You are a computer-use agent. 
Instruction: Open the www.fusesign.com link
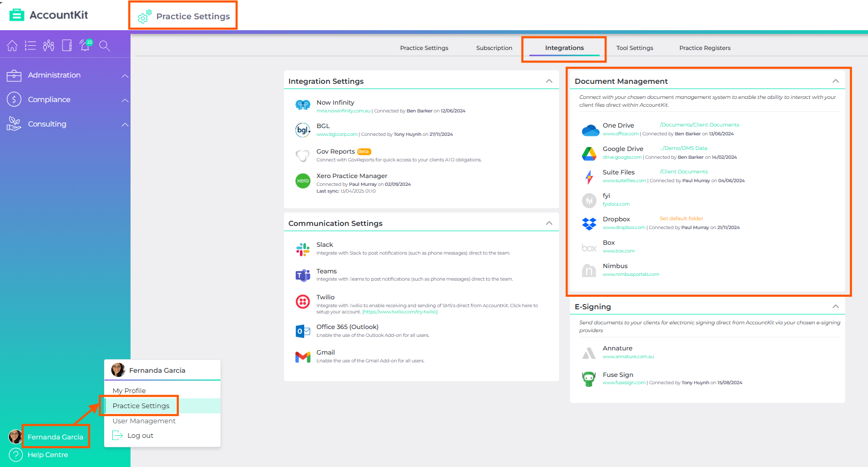click(x=624, y=383)
